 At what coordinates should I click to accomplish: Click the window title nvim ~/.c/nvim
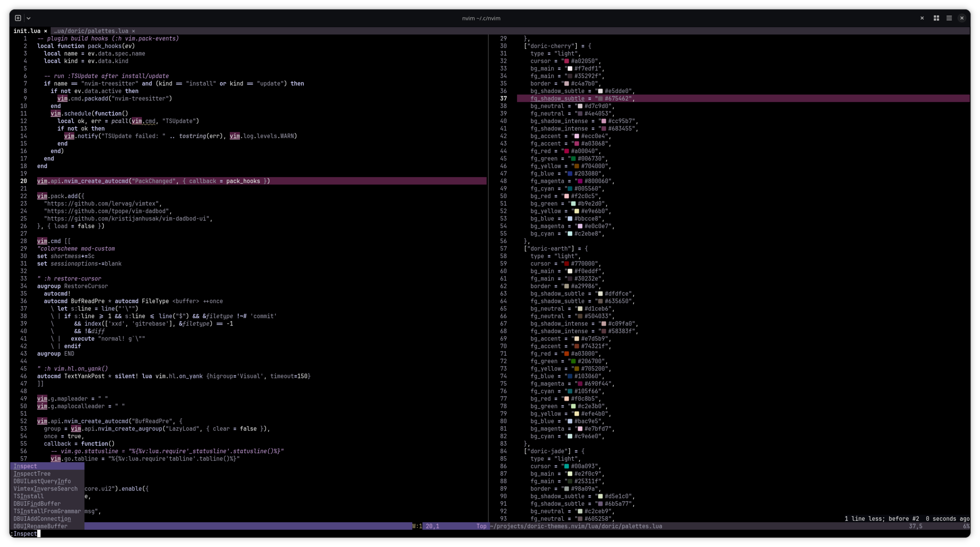click(481, 18)
